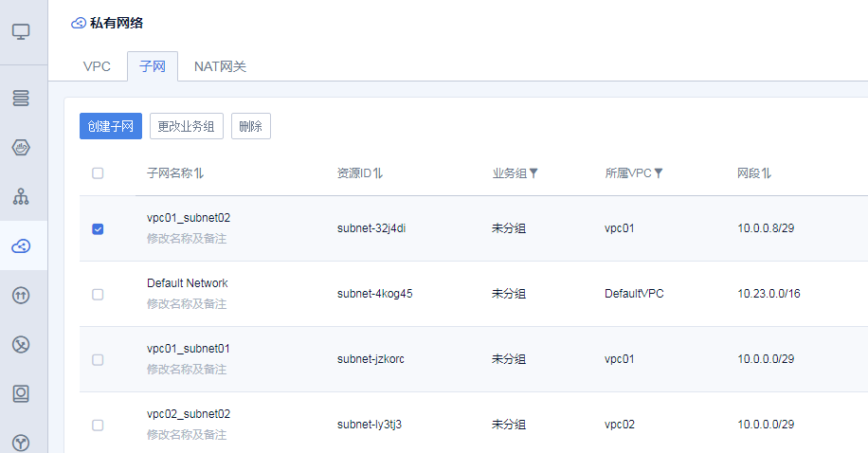Open the square disk sidebar icon
This screenshot has width=868, height=453.
coord(21,393)
